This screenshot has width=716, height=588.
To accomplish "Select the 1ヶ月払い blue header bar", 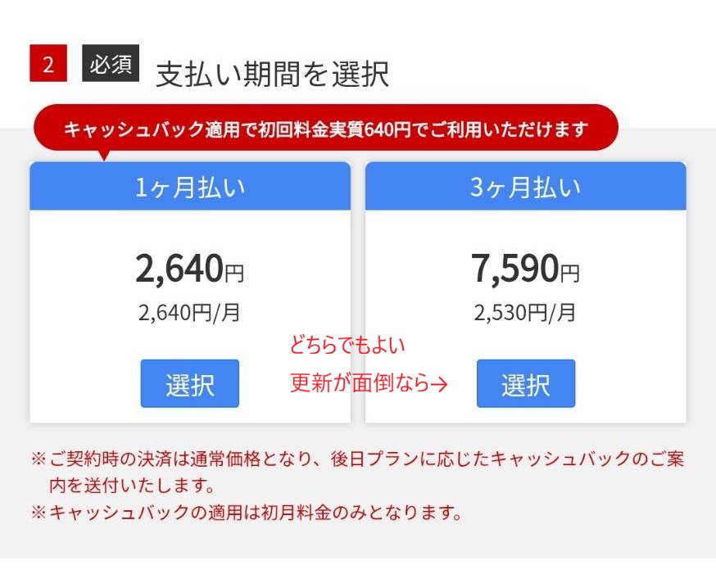I will [190, 187].
